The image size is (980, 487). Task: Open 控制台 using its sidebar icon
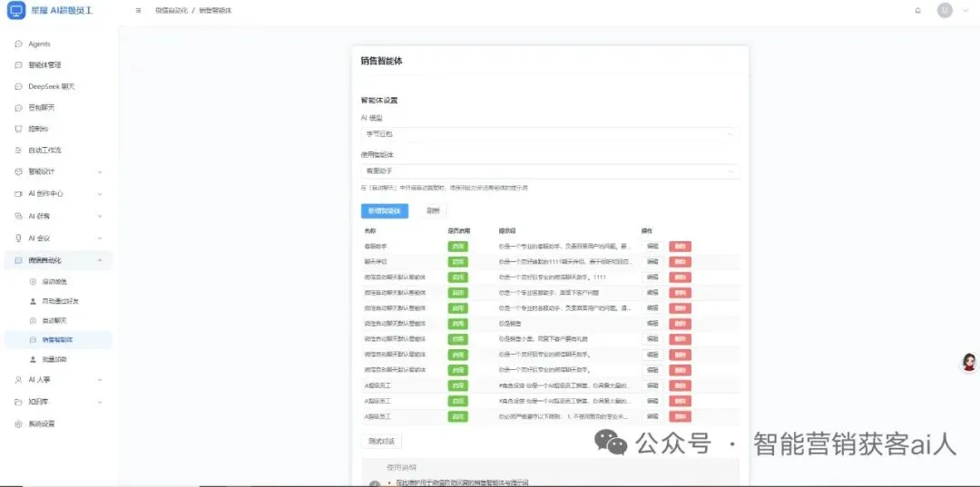pyautogui.click(x=18, y=129)
